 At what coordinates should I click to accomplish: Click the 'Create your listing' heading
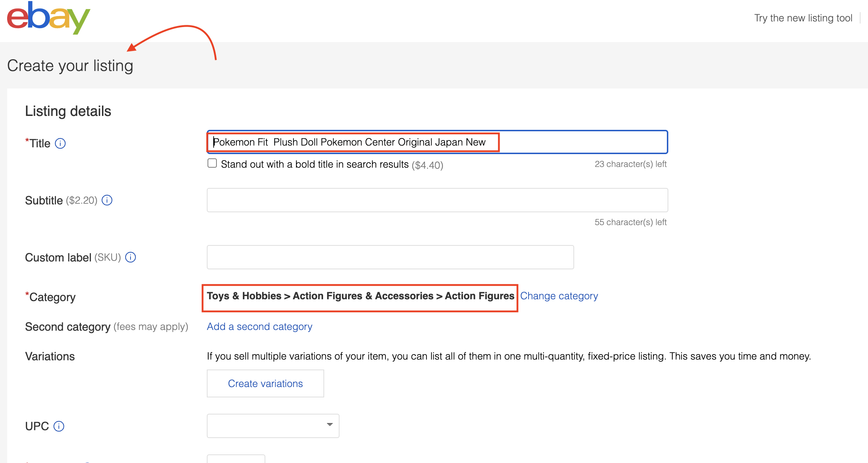(x=70, y=66)
